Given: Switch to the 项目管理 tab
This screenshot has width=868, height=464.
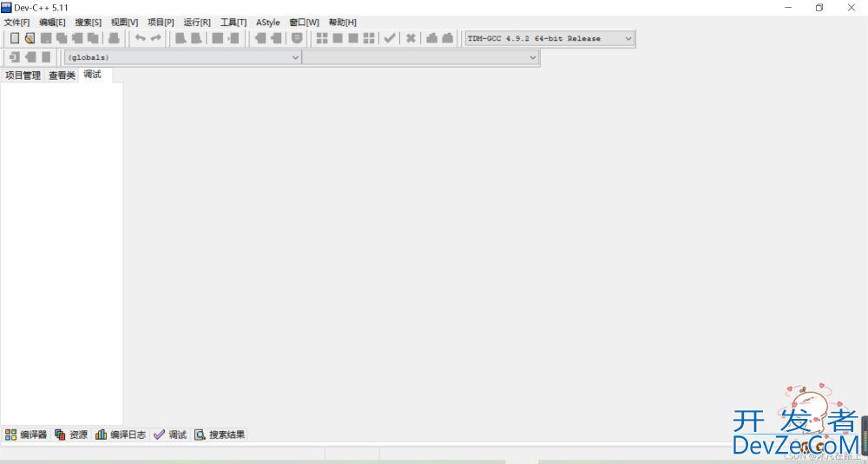Looking at the screenshot, I should [23, 75].
